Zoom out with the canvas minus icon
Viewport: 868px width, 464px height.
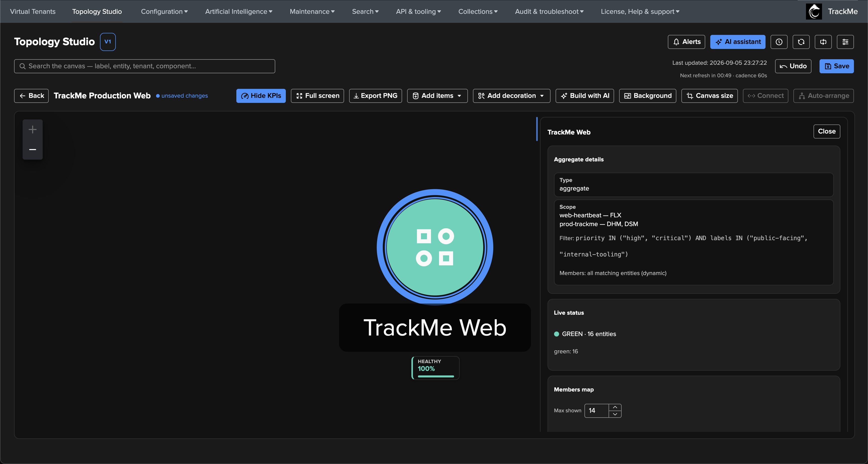(33, 150)
